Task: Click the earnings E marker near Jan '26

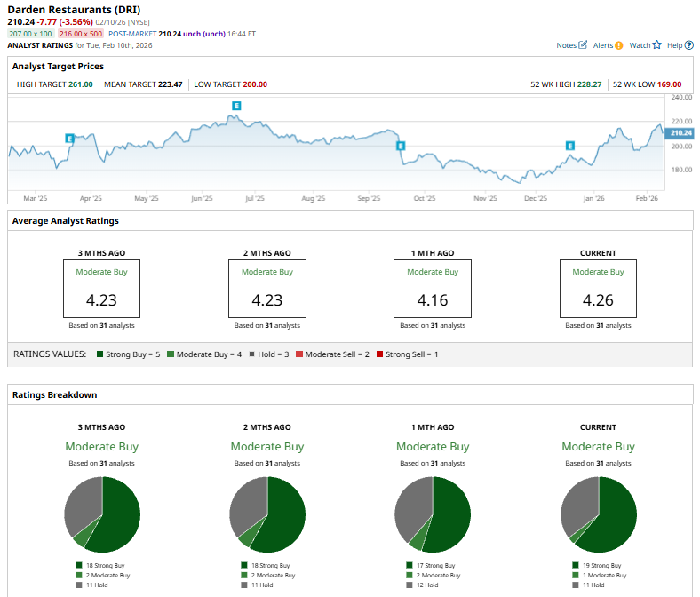Action: click(x=570, y=146)
